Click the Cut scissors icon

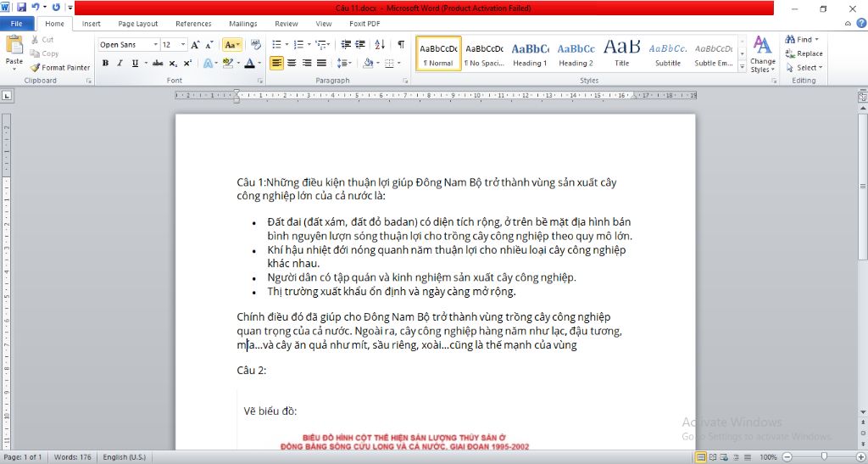tap(35, 39)
